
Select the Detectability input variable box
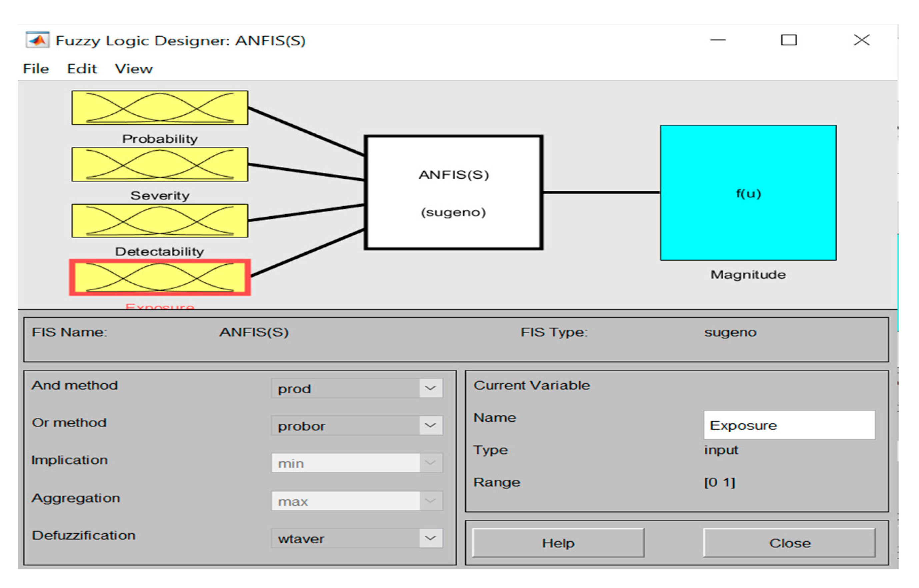pyautogui.click(x=160, y=221)
